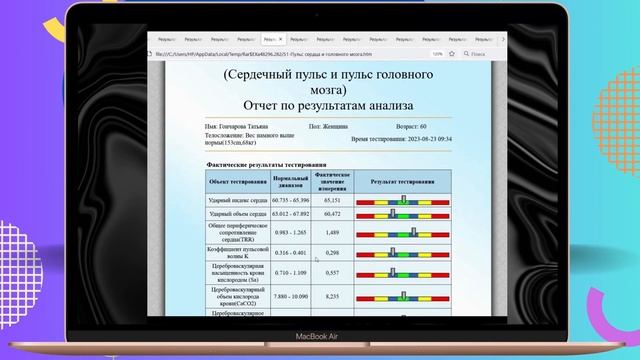
Task: Click the Фактические результаты тестирования heading
Action: point(266,165)
